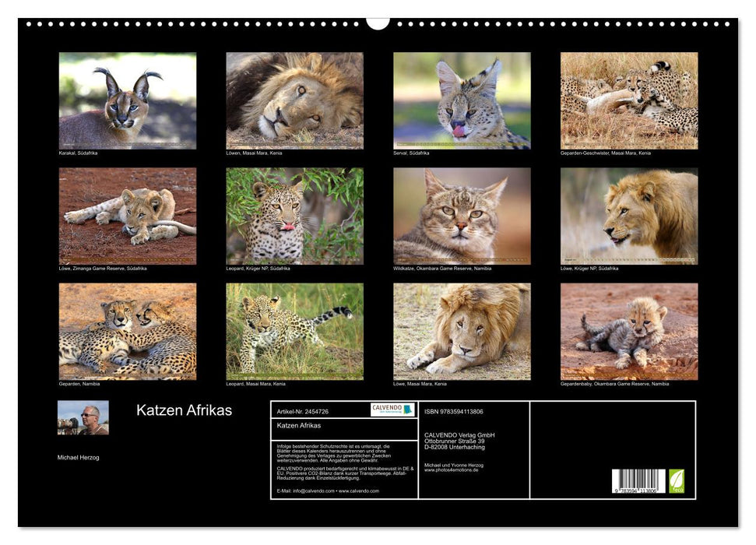This screenshot has height=545, width=756.
Task: Click caption 'Serval, Südafrika'
Action: click(411, 153)
